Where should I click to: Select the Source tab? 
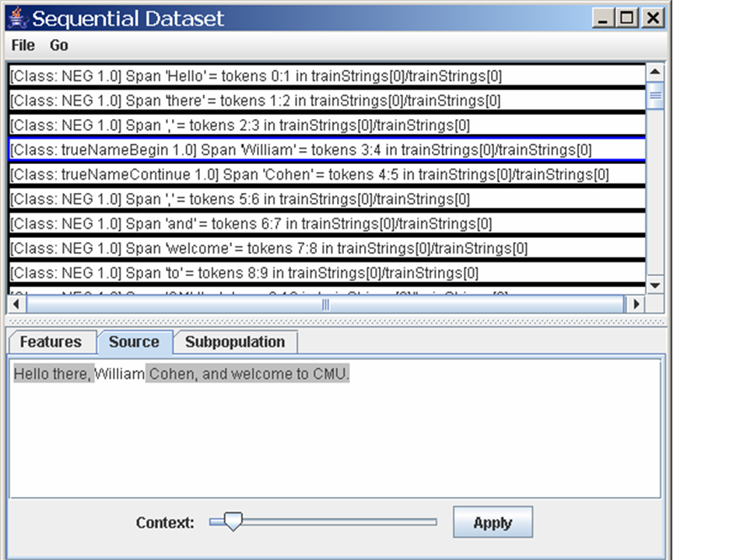pos(134,342)
